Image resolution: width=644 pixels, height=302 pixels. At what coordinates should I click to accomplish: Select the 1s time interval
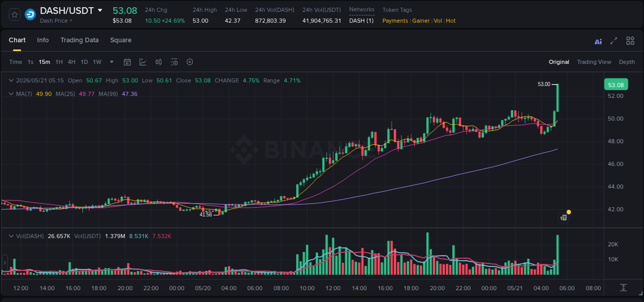30,62
